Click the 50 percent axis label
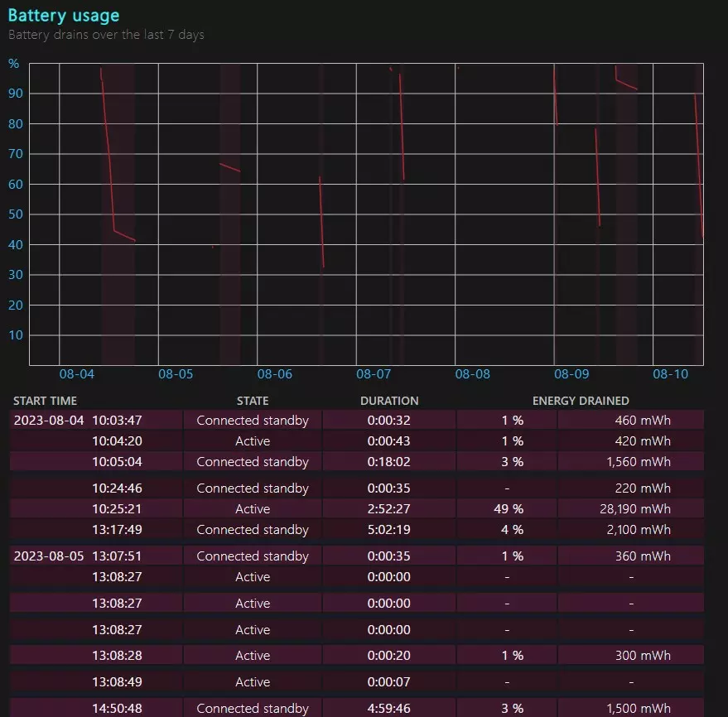This screenshot has height=717, width=728. [x=15, y=214]
